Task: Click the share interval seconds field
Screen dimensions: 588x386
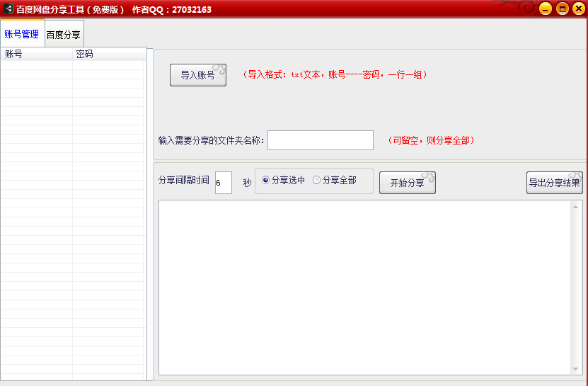Action: pos(224,183)
